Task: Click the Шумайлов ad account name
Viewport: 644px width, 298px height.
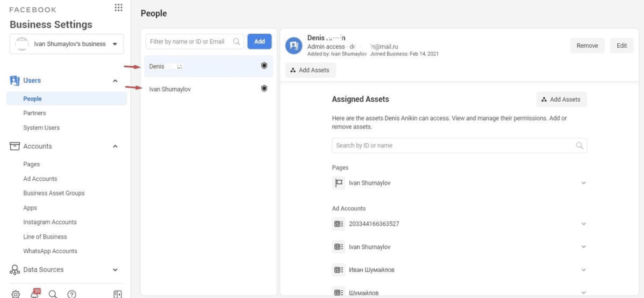Action: [x=364, y=293]
